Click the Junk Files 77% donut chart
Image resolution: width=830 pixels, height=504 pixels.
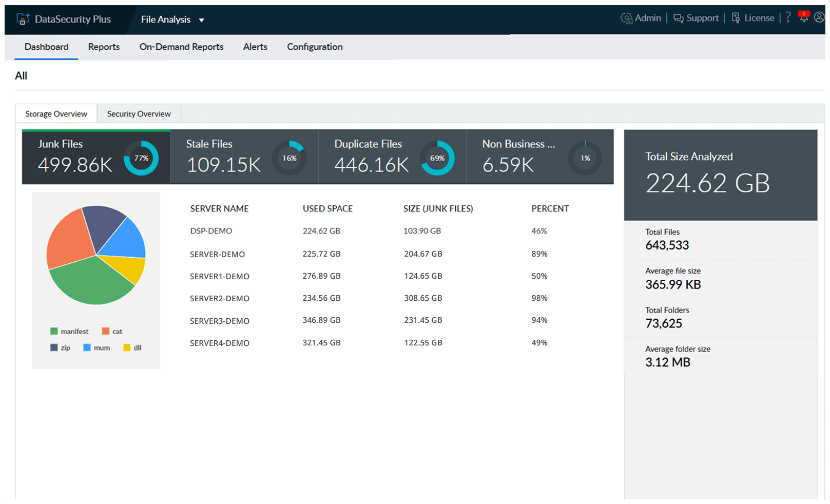(141, 158)
